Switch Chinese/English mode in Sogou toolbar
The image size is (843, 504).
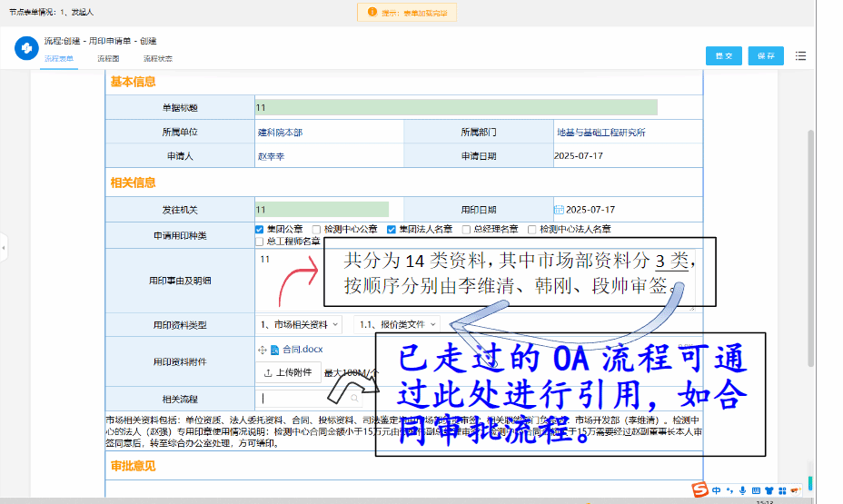pos(716,490)
